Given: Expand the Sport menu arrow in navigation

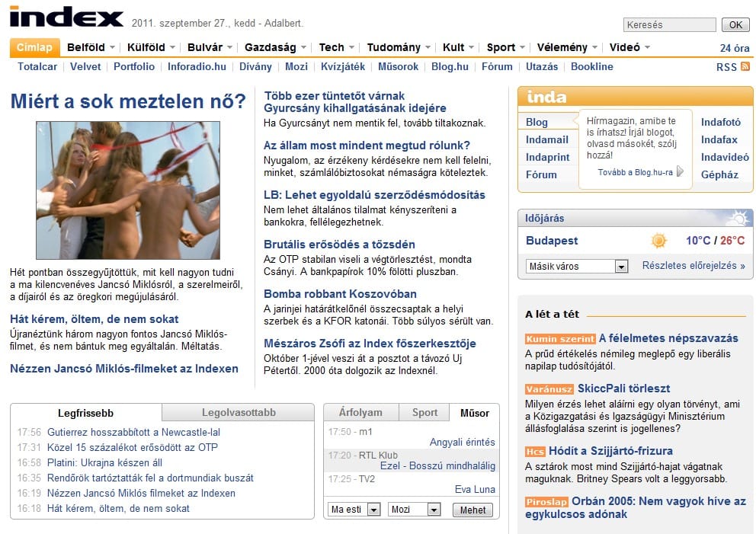Looking at the screenshot, I should click(522, 47).
